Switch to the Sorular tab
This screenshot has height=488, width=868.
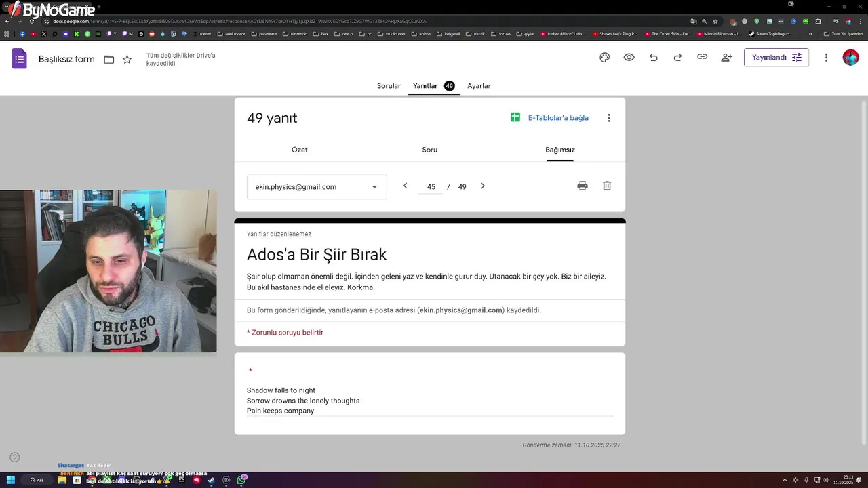[x=389, y=86]
